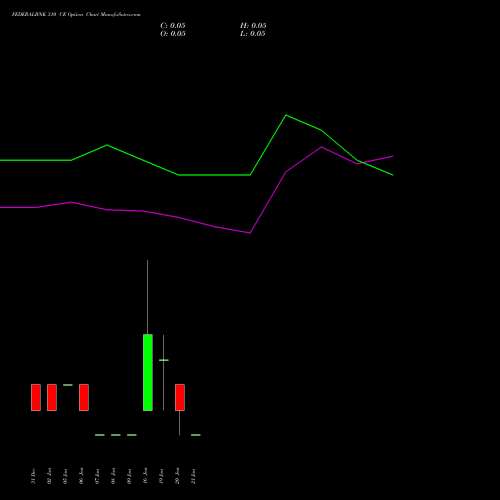This screenshot has width=500, height=500.
Task: Click the low value L: 0.05
Action: [x=253, y=34]
